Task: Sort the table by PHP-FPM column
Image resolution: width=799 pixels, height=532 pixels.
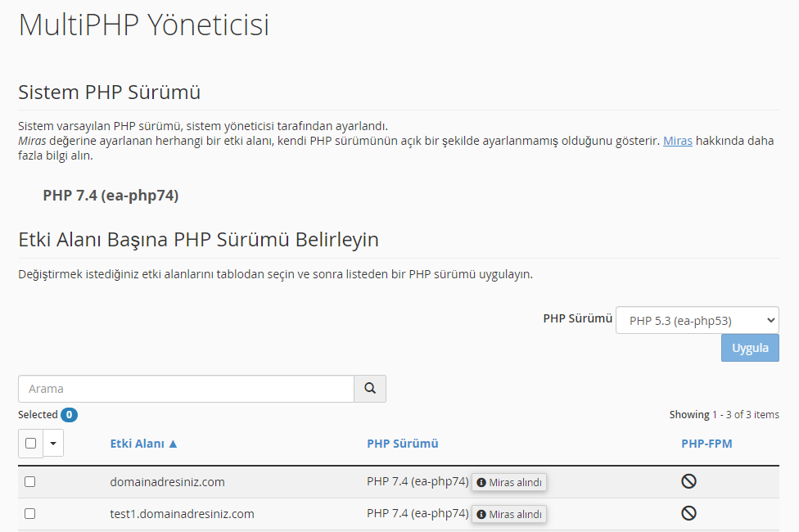Action: pyautogui.click(x=706, y=443)
